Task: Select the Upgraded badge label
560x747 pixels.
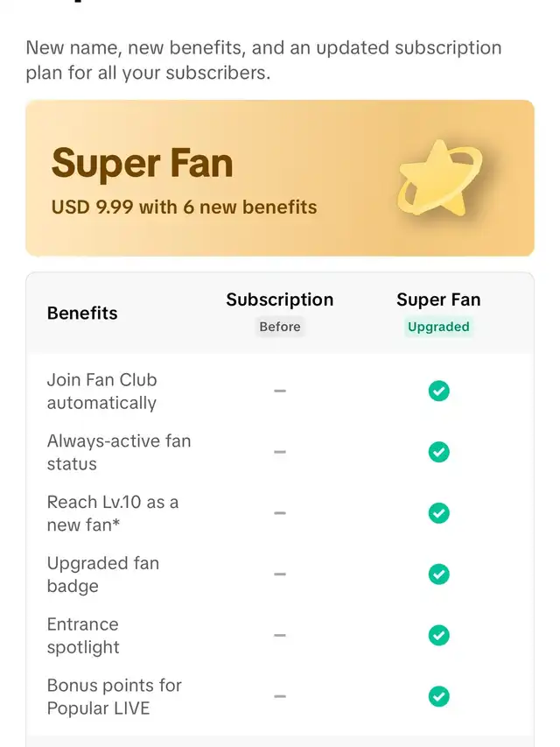Action: (438, 327)
